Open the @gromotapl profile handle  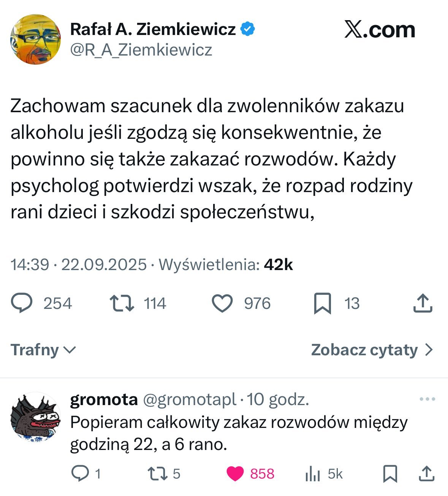tap(189, 400)
